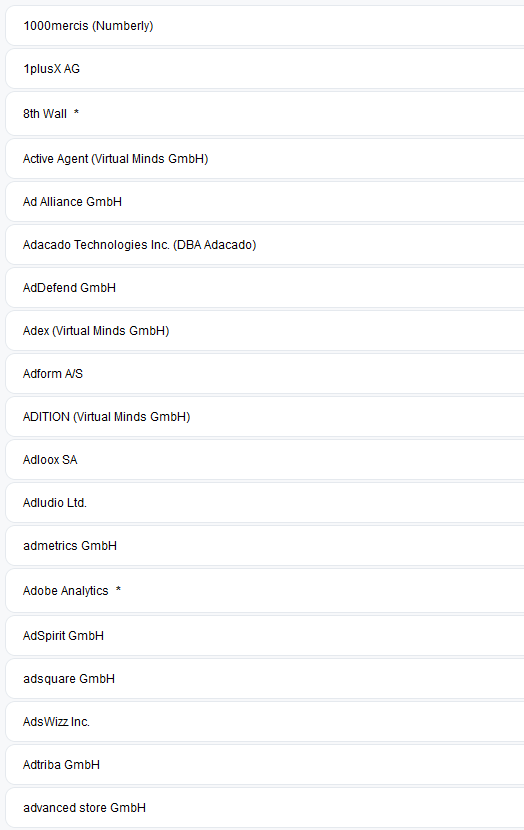Click the asterisk next to Adobe Analytics
Screen dimensions: 524x830
119,589
